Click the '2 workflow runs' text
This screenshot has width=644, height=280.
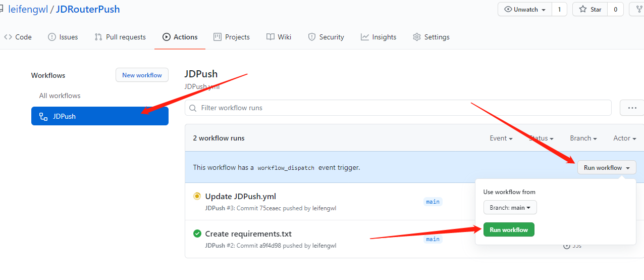coord(219,138)
